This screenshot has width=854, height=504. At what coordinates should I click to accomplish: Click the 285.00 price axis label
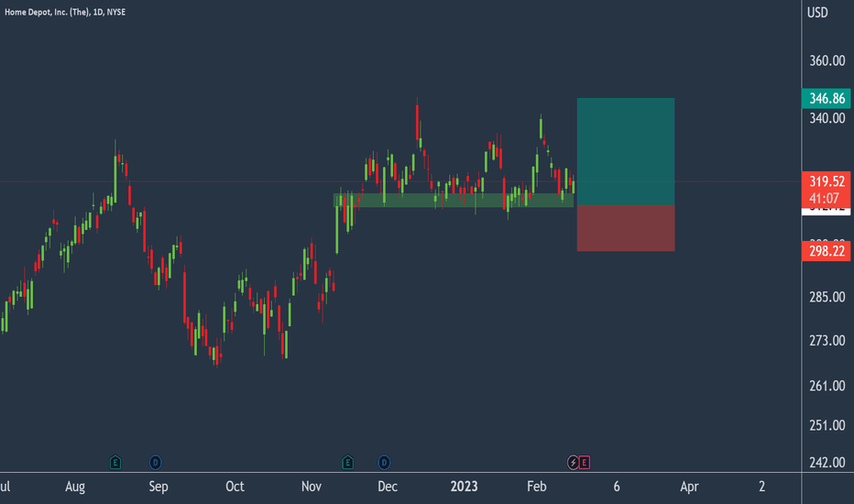point(827,297)
